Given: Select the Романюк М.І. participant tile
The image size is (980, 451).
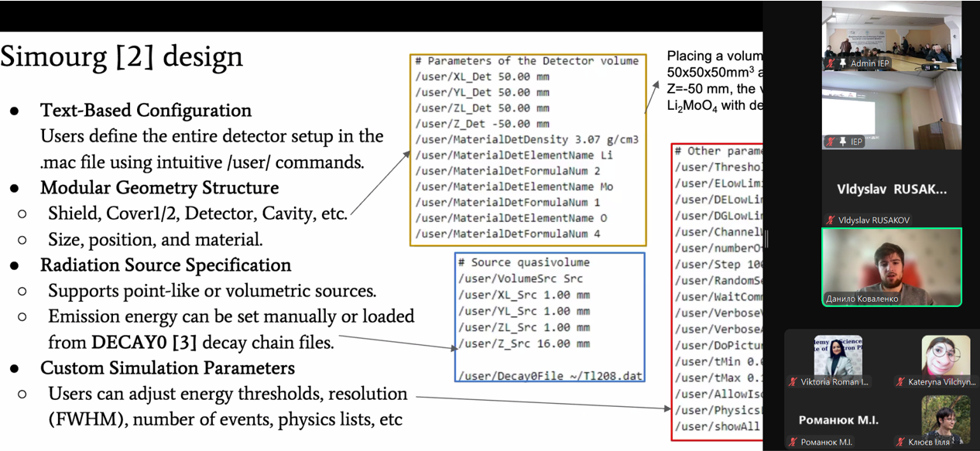Looking at the screenshot, I should (838, 419).
